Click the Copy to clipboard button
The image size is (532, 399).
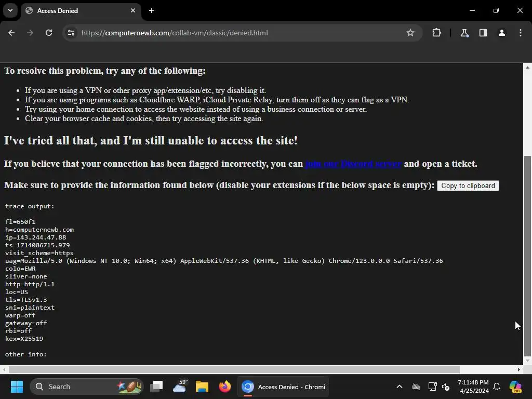[468, 185]
